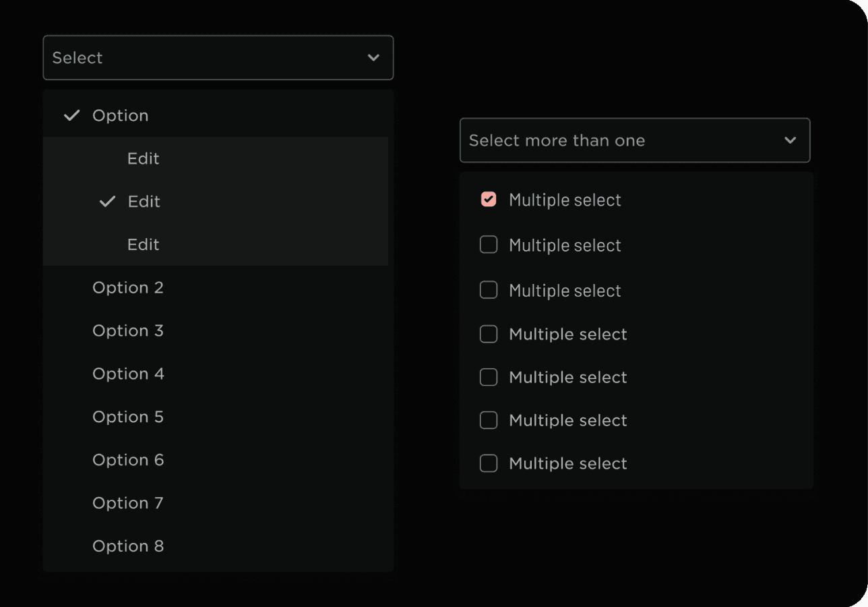Enable the sixth Multiple select checkbox
The width and height of the screenshot is (868, 607).
(489, 420)
